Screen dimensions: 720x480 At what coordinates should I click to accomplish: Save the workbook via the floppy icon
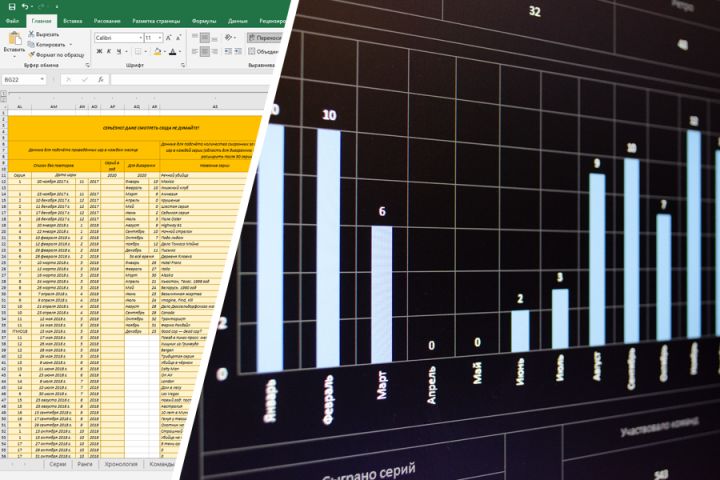click(12, 6)
